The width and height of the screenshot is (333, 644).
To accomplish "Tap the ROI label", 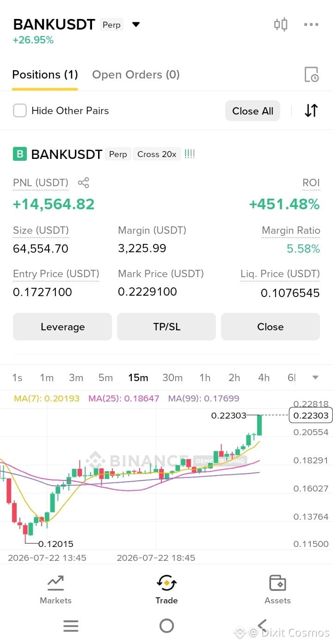I will [311, 183].
